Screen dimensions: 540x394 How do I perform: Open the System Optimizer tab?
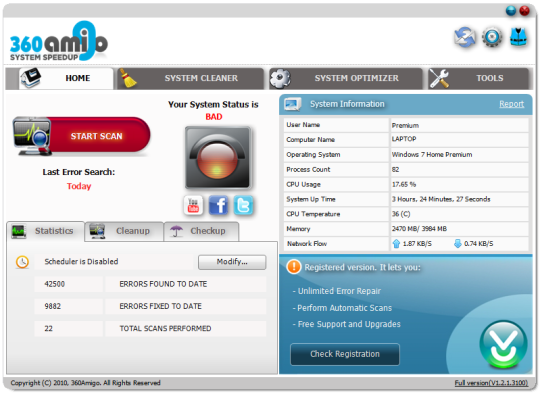click(x=346, y=79)
